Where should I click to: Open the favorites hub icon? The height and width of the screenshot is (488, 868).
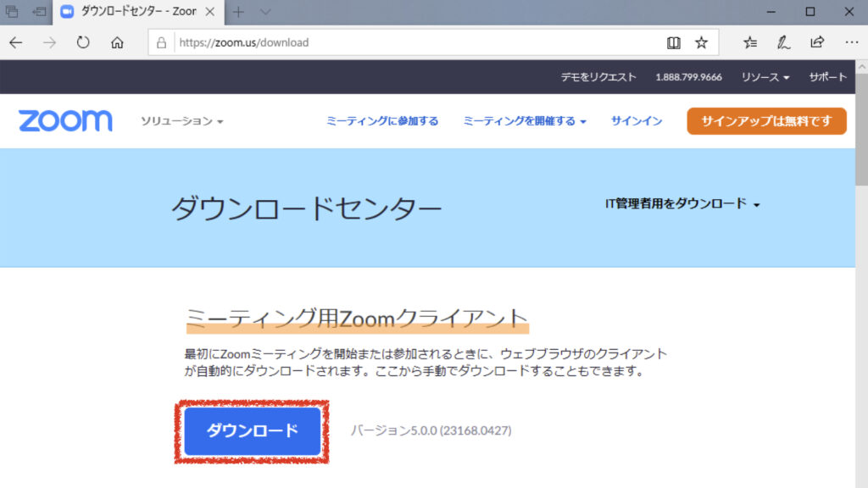750,42
